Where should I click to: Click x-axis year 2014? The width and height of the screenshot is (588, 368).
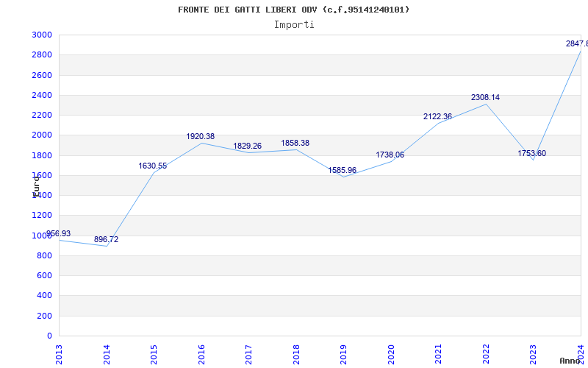tap(107, 354)
